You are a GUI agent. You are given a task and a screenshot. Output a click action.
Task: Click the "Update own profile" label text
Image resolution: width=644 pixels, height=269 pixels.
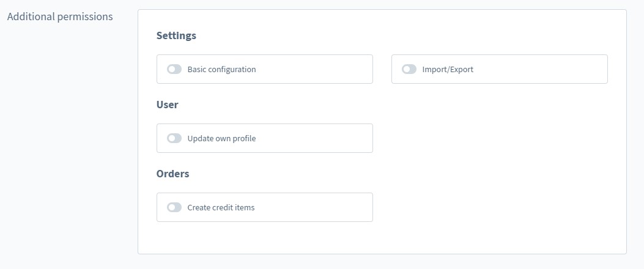(x=221, y=139)
